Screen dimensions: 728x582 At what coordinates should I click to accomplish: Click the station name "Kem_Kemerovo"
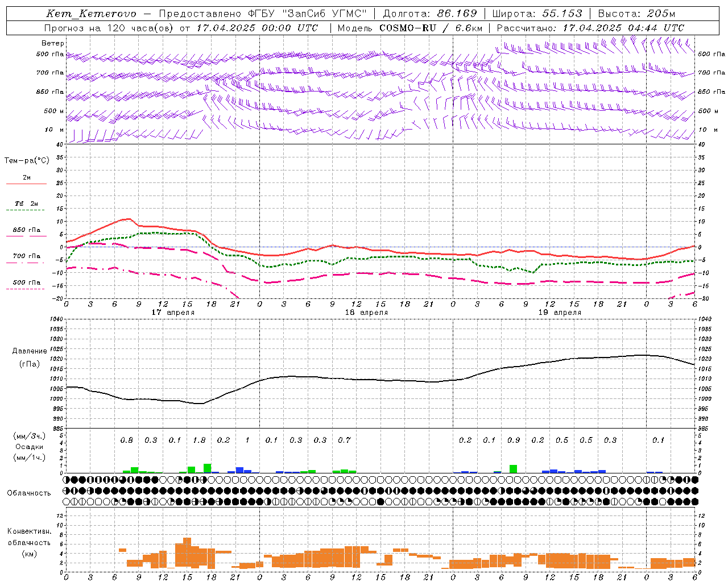[x=91, y=14]
